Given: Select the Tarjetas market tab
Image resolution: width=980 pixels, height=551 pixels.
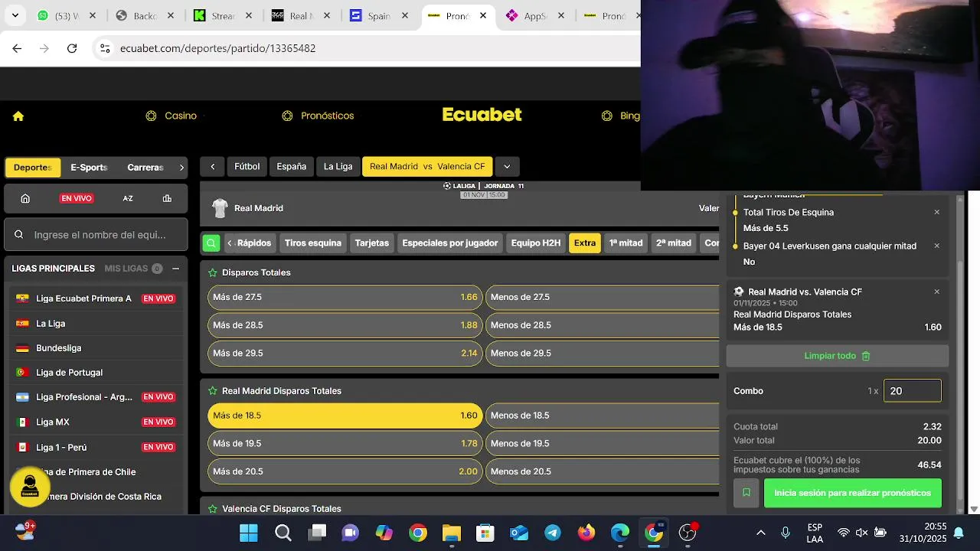Looking at the screenshot, I should tap(371, 243).
